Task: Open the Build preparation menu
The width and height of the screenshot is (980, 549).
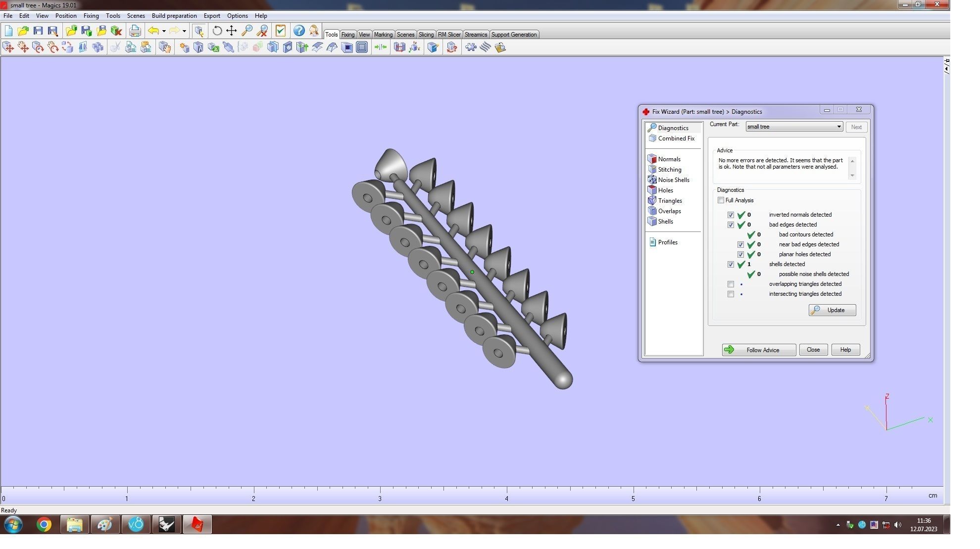Action: click(174, 16)
